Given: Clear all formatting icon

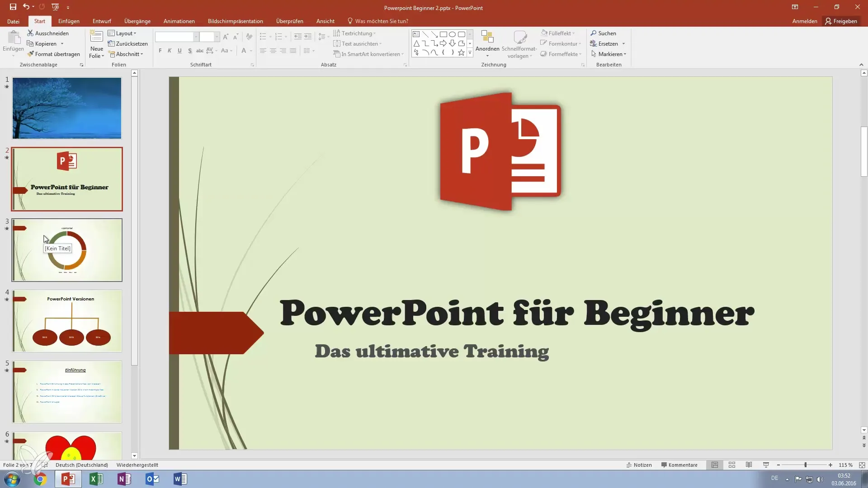Looking at the screenshot, I should tap(249, 37).
